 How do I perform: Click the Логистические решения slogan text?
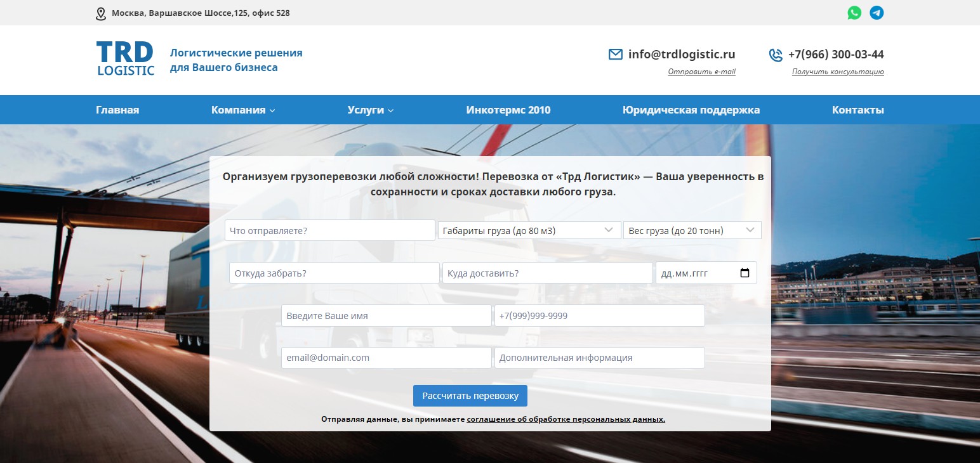point(236,60)
